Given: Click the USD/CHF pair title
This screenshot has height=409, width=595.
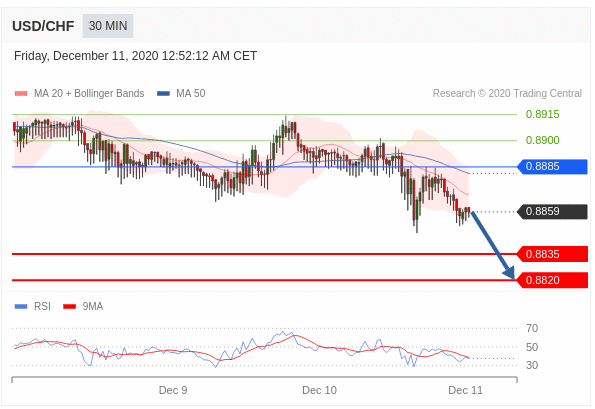Looking at the screenshot, I should click(43, 26).
